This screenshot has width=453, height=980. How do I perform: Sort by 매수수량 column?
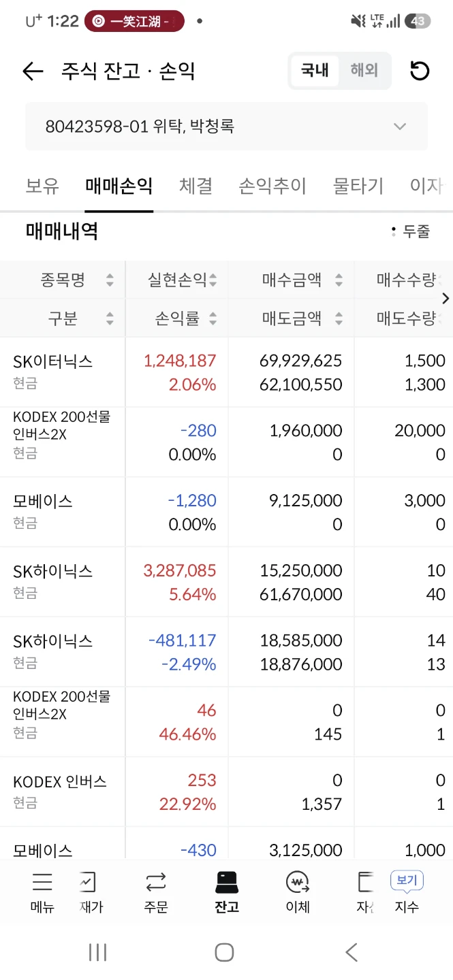tap(406, 280)
